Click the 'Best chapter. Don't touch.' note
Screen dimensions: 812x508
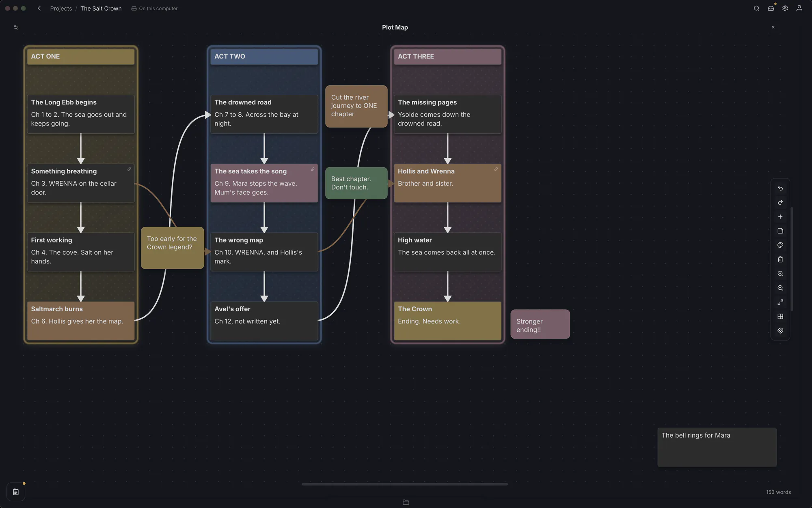pos(356,183)
